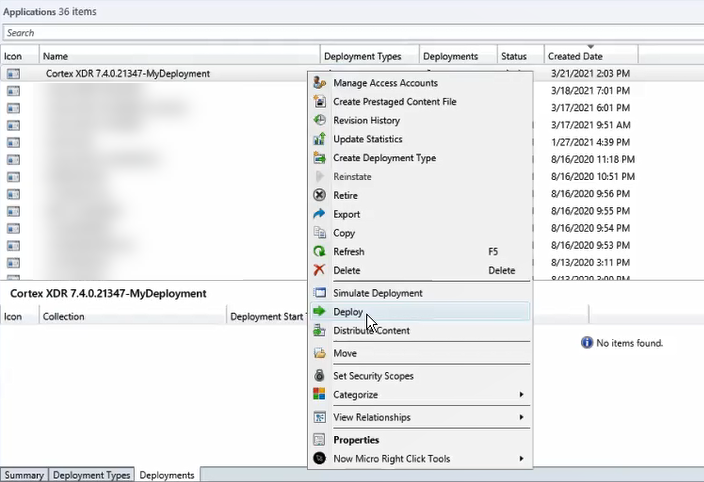Click the date 3/21/2021 2:03 PM

590,74
